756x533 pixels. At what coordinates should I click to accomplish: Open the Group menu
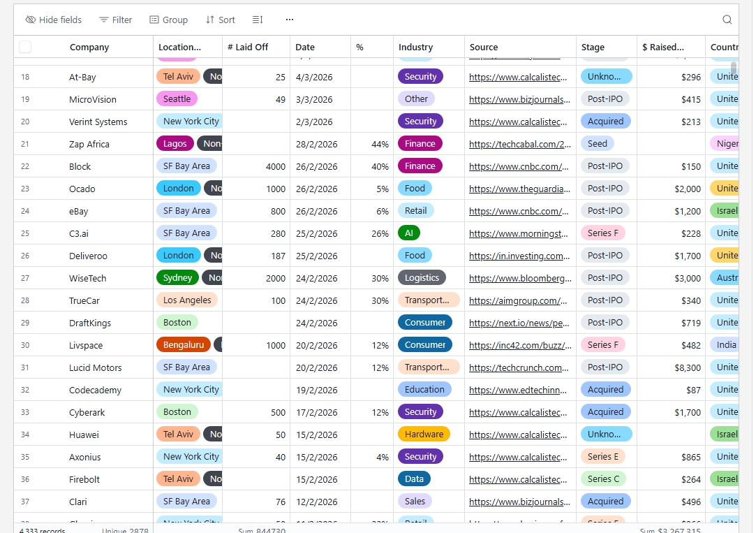coord(168,20)
